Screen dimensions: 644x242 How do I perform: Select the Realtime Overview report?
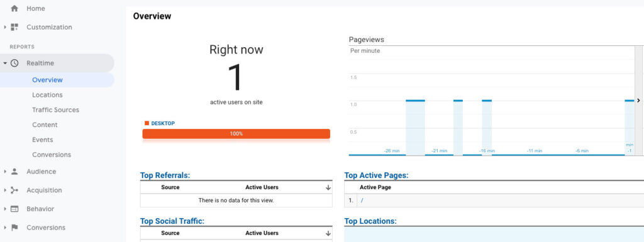point(47,80)
